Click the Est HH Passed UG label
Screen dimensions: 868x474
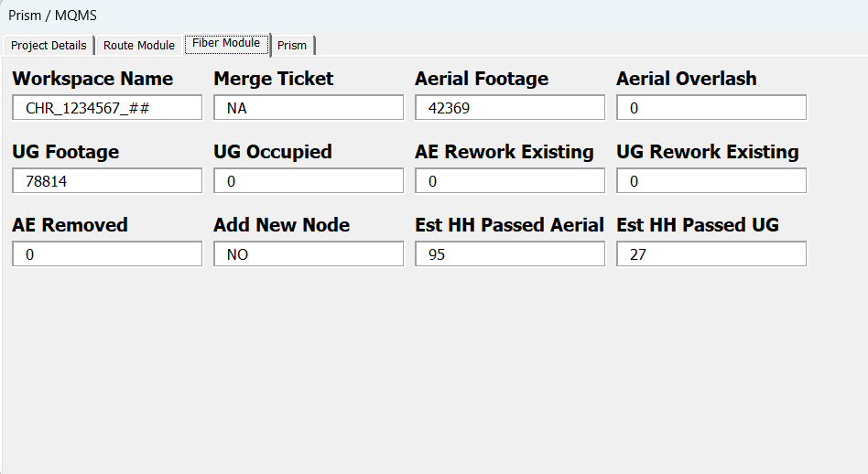point(697,225)
